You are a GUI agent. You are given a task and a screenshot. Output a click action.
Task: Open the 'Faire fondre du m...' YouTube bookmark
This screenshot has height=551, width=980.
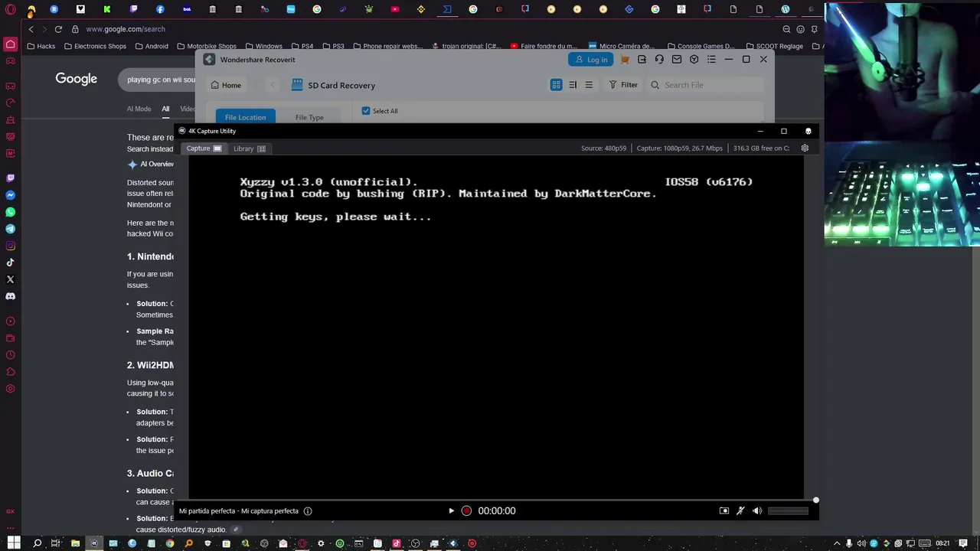click(544, 46)
